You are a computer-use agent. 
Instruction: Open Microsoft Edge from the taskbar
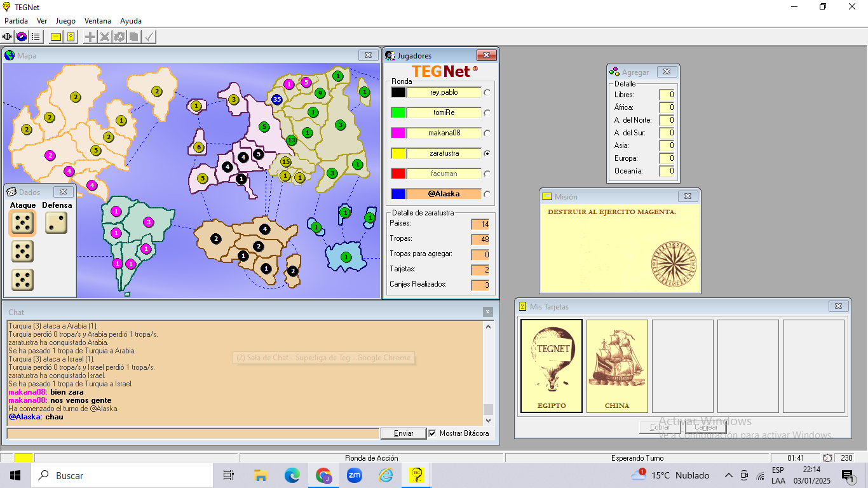pos(292,475)
